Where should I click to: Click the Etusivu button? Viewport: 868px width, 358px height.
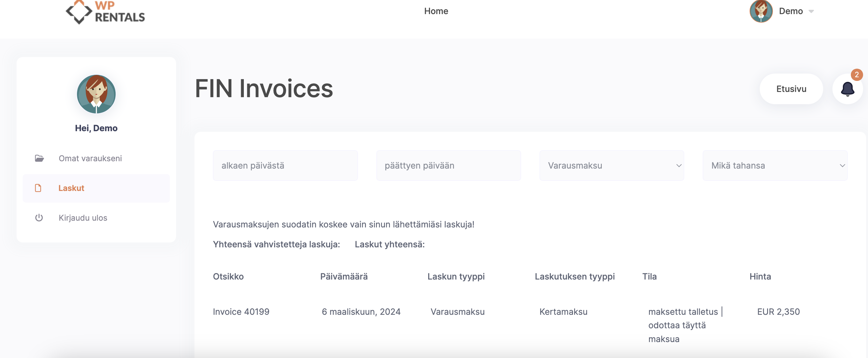point(791,89)
